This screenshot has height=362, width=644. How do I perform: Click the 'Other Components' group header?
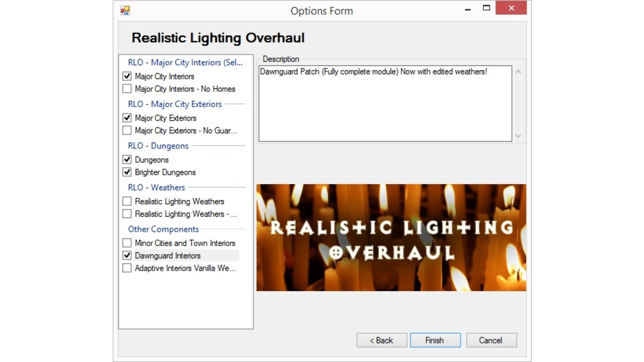tap(163, 229)
